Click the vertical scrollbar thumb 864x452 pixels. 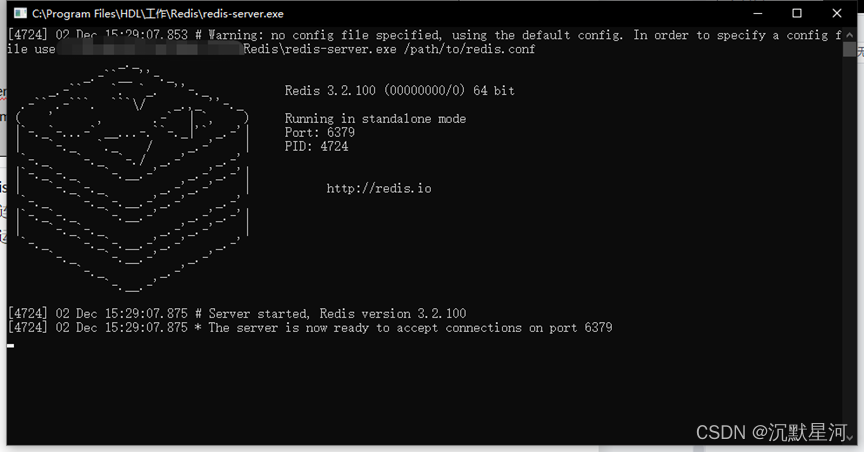[x=849, y=49]
